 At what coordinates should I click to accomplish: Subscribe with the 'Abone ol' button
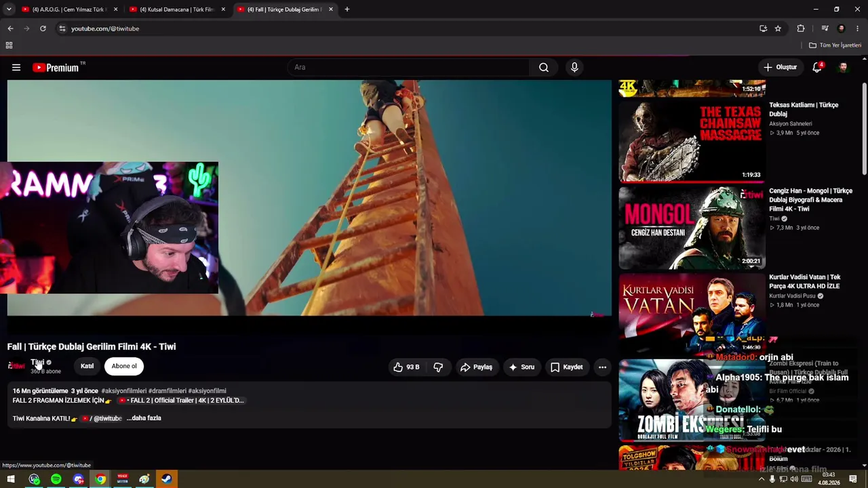click(x=124, y=366)
